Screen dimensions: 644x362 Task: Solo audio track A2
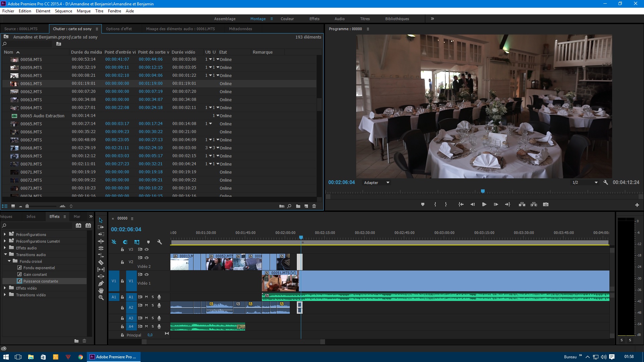click(153, 305)
